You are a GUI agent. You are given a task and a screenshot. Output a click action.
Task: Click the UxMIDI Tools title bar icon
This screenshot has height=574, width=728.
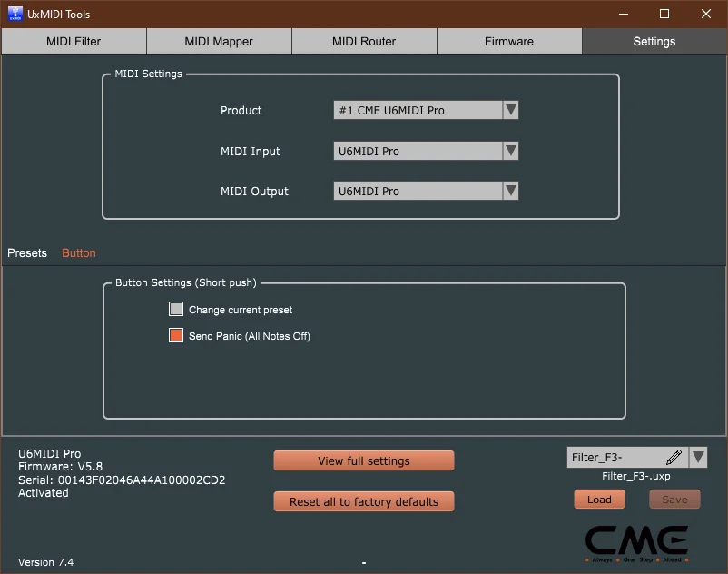pyautogui.click(x=13, y=14)
